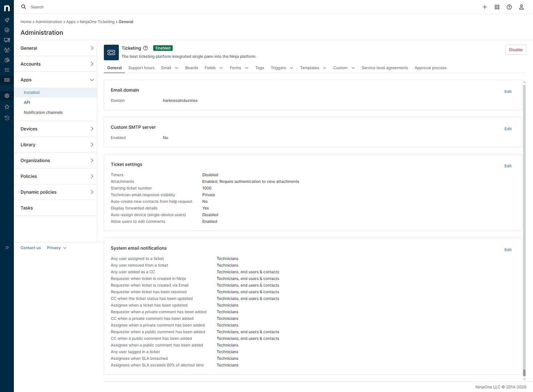Switch to the Tags tab
This screenshot has width=533, height=392.
point(260,68)
